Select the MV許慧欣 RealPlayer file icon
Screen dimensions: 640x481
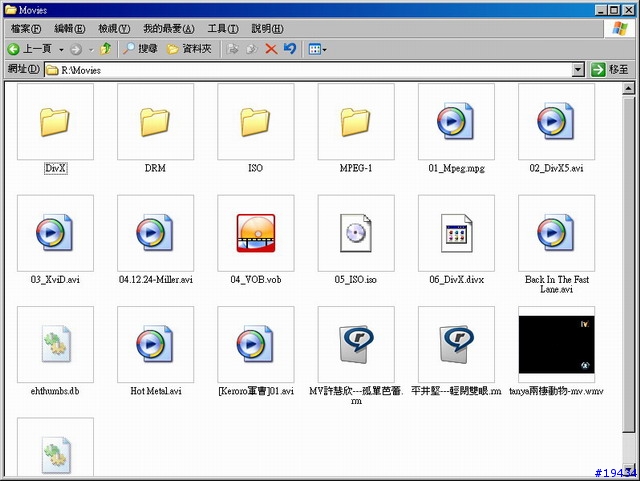tap(356, 344)
